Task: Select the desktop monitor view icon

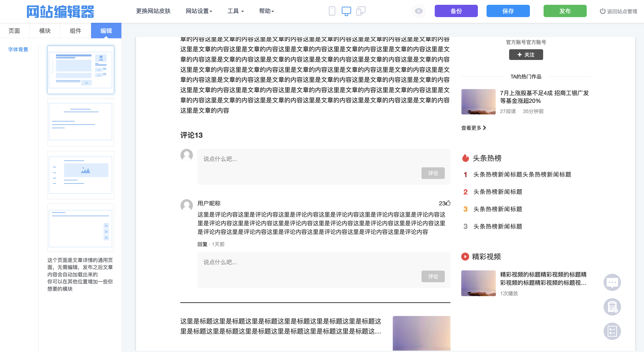Action: click(346, 11)
